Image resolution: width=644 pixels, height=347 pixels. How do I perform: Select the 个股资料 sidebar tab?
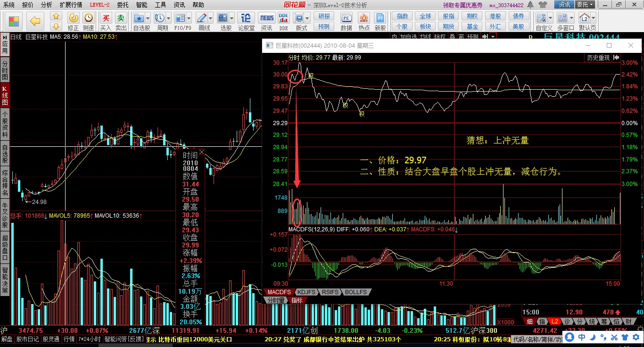point(5,124)
